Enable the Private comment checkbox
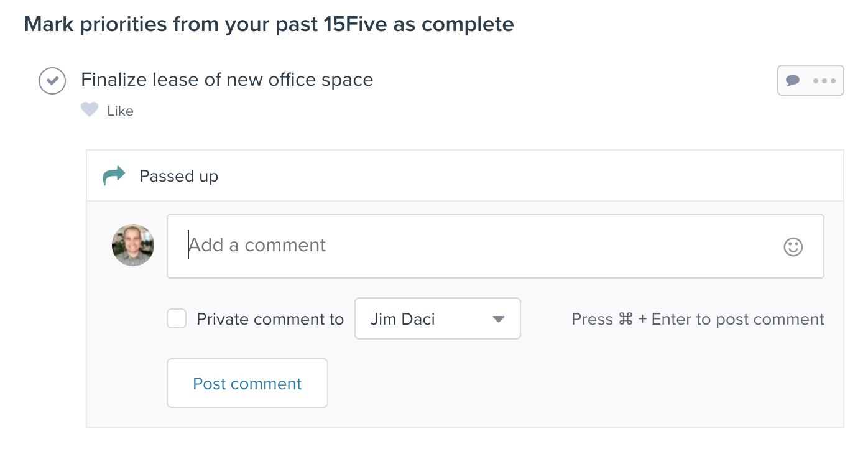The width and height of the screenshot is (868, 454). pos(177,319)
